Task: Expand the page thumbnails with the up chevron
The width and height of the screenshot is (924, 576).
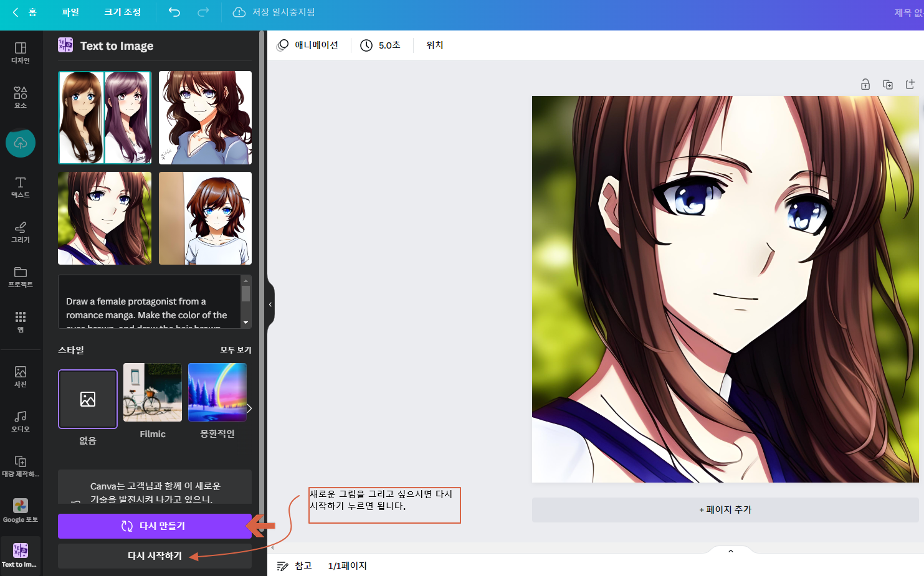Action: click(x=731, y=551)
